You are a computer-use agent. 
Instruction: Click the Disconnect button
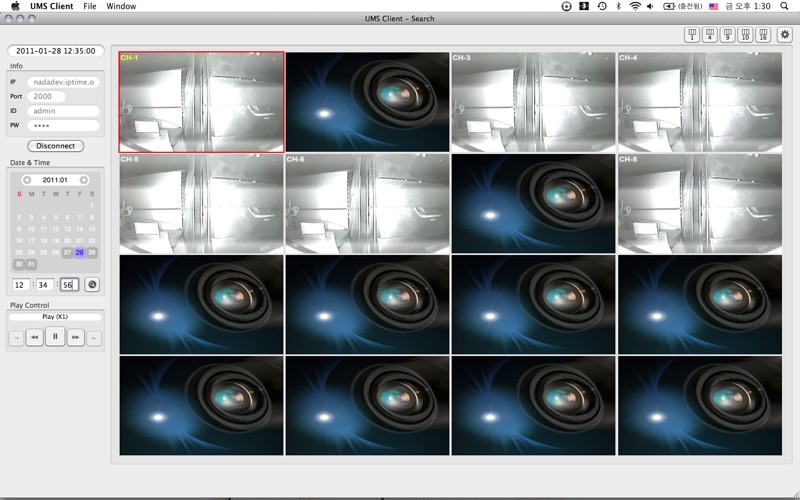pyautogui.click(x=55, y=146)
